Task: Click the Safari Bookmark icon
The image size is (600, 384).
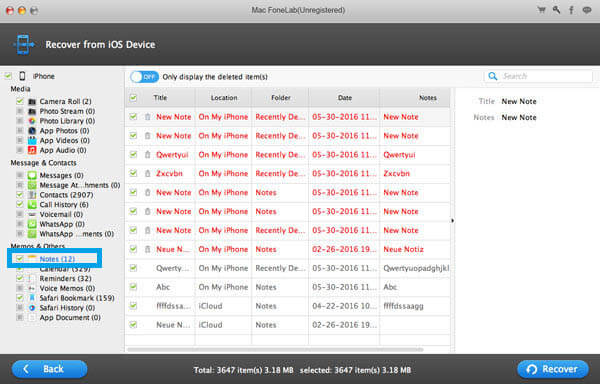Action: click(32, 298)
